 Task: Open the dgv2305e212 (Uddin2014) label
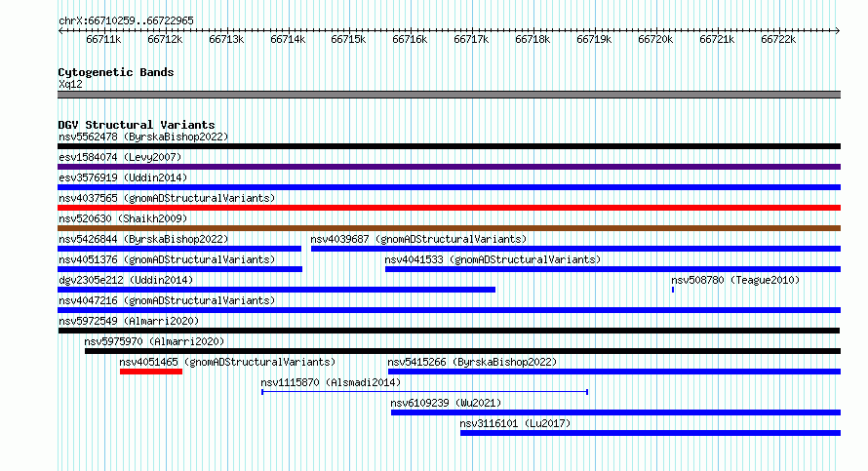[126, 280]
